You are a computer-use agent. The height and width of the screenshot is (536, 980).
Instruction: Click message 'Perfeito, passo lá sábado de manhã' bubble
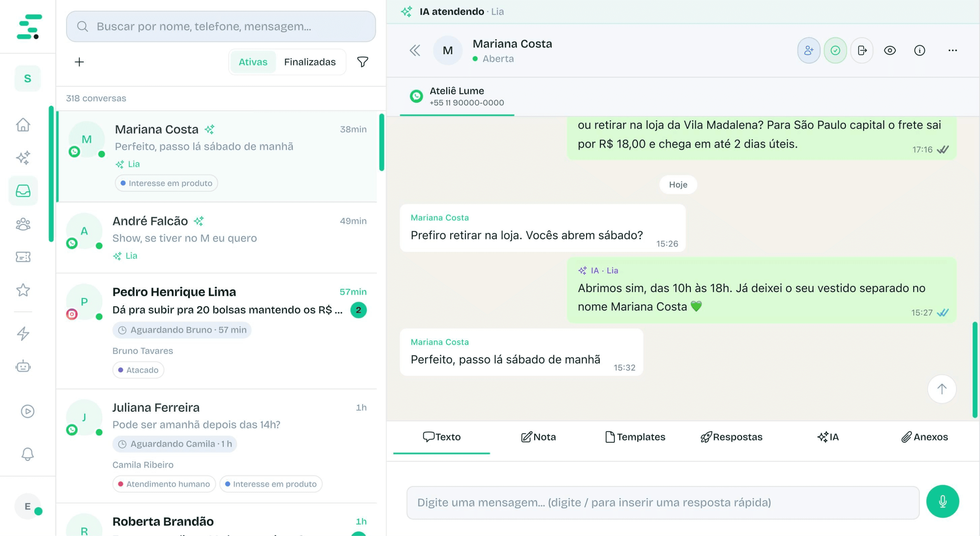(521, 352)
